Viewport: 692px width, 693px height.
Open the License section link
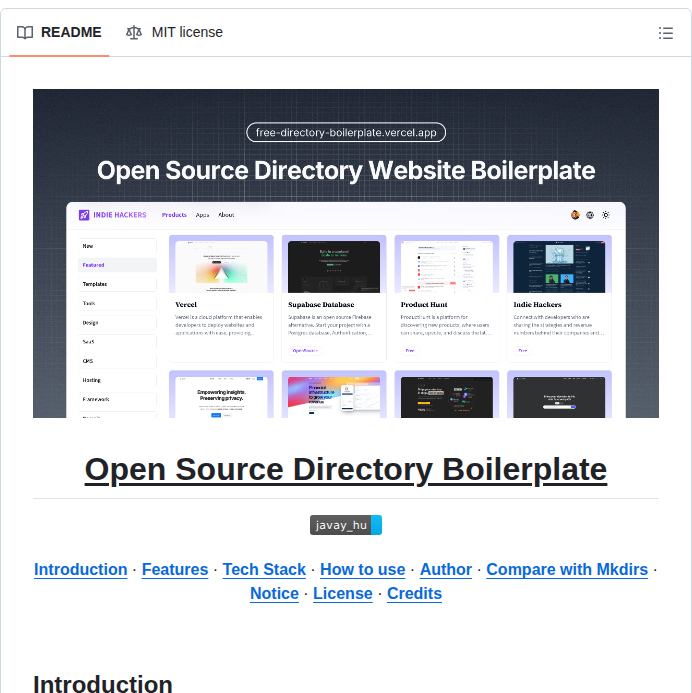click(x=343, y=594)
